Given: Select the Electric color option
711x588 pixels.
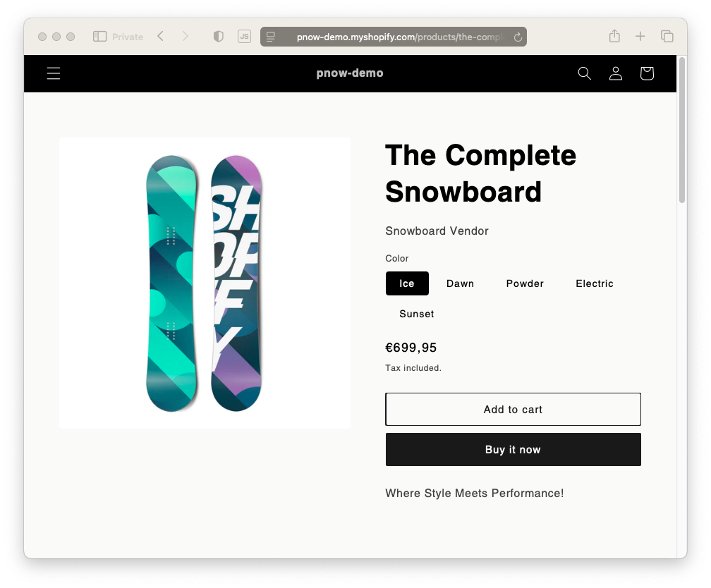Looking at the screenshot, I should click(595, 284).
